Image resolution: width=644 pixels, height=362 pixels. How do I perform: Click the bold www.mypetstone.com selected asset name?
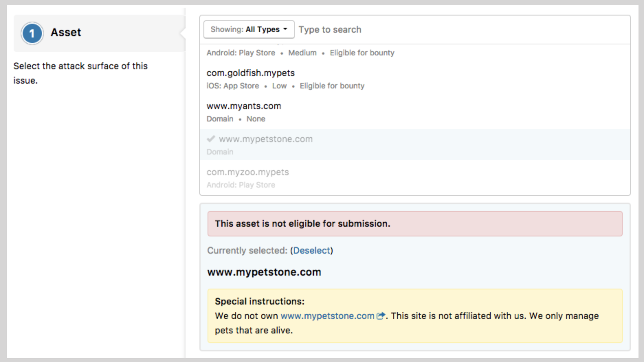tap(264, 272)
